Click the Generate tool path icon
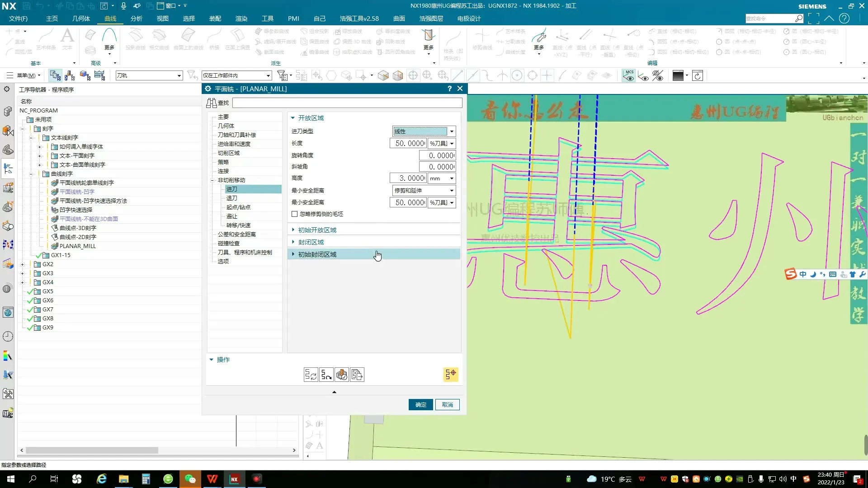868x488 pixels. (311, 375)
